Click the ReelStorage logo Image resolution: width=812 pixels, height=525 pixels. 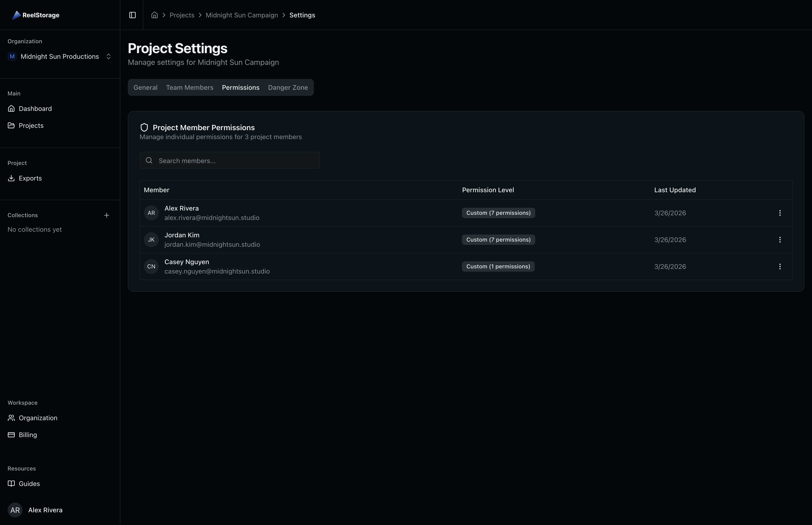35,15
